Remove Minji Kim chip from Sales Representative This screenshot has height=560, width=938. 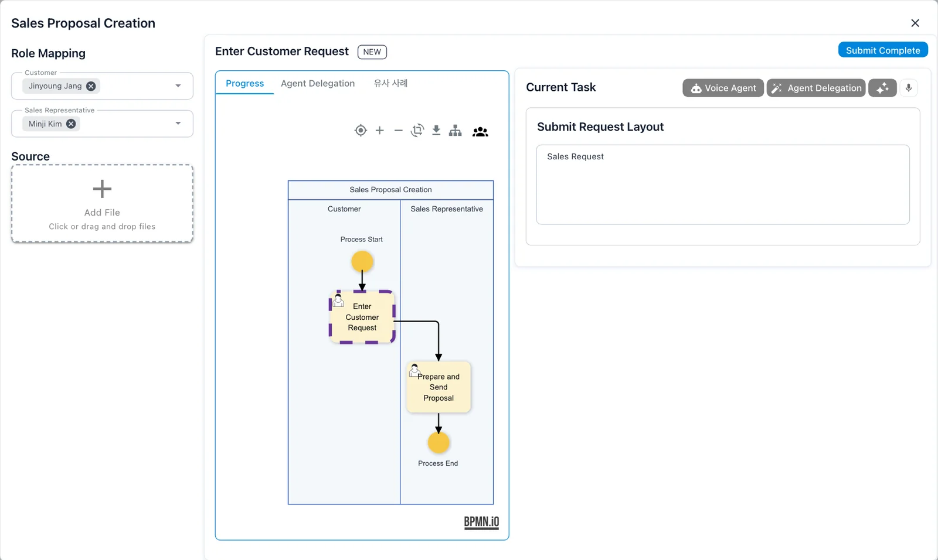pyautogui.click(x=71, y=124)
